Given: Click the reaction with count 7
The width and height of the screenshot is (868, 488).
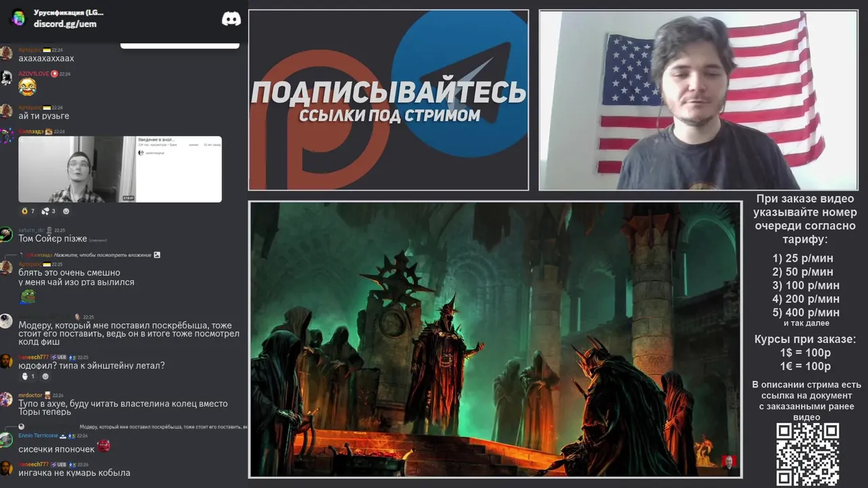Looking at the screenshot, I should click(28, 211).
